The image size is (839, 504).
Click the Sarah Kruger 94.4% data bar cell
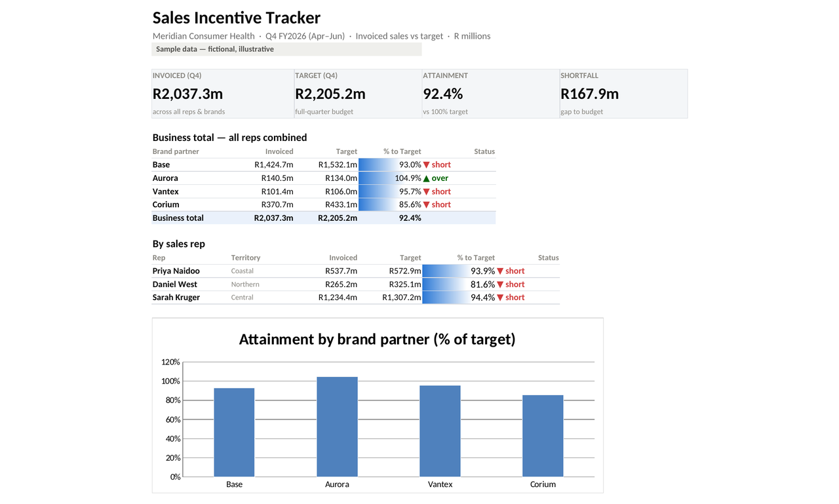459,298
